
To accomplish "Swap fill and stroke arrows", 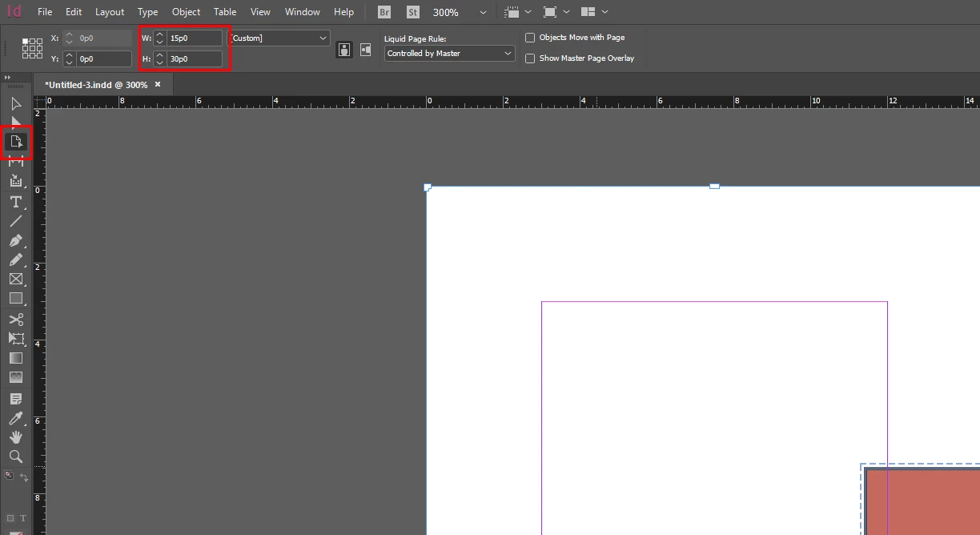I will pos(24,477).
